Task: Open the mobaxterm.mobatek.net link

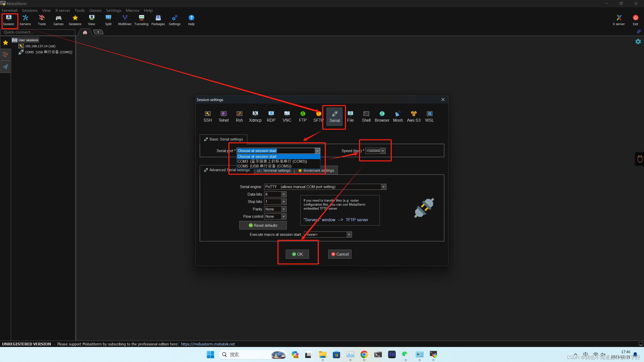Action: click(208, 344)
